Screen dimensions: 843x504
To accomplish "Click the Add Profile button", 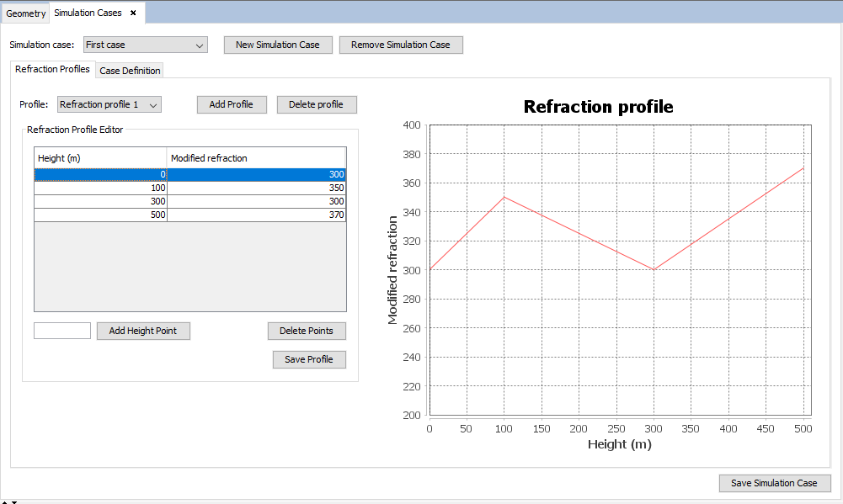I will click(x=232, y=104).
